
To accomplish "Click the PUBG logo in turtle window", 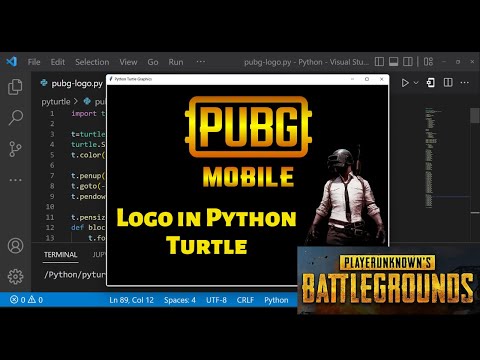I will [248, 127].
